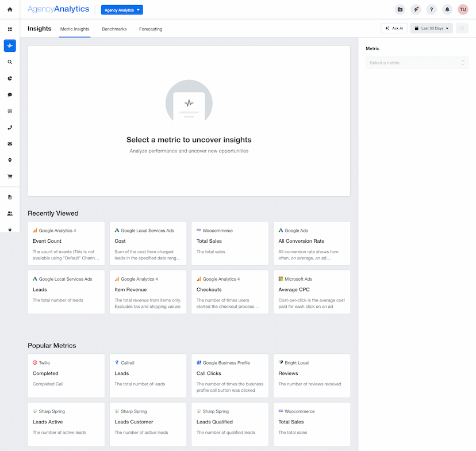Select the Checkouts metric card
The height and width of the screenshot is (451, 476).
(230, 292)
